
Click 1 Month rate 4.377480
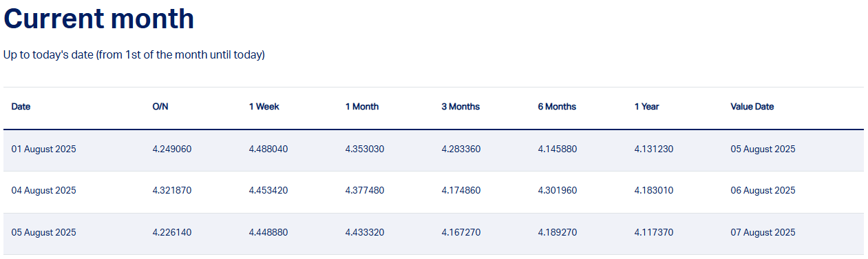coord(365,191)
